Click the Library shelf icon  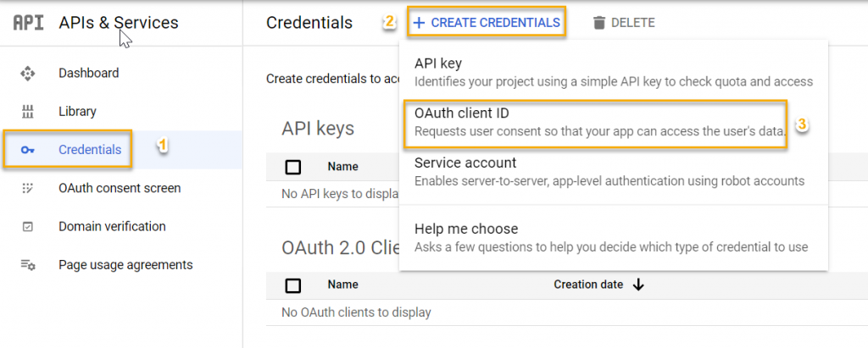tap(27, 112)
